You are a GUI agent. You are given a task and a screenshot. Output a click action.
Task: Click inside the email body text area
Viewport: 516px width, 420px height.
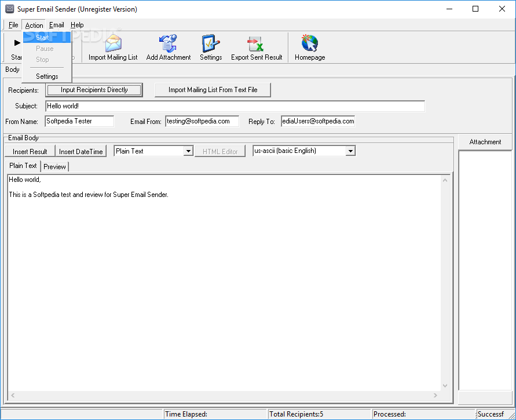click(x=224, y=283)
